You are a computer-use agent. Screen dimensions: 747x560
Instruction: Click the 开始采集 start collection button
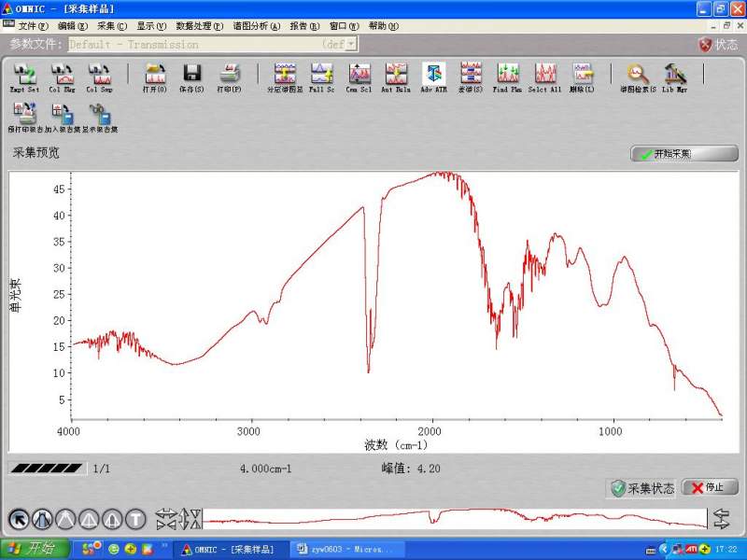point(684,153)
